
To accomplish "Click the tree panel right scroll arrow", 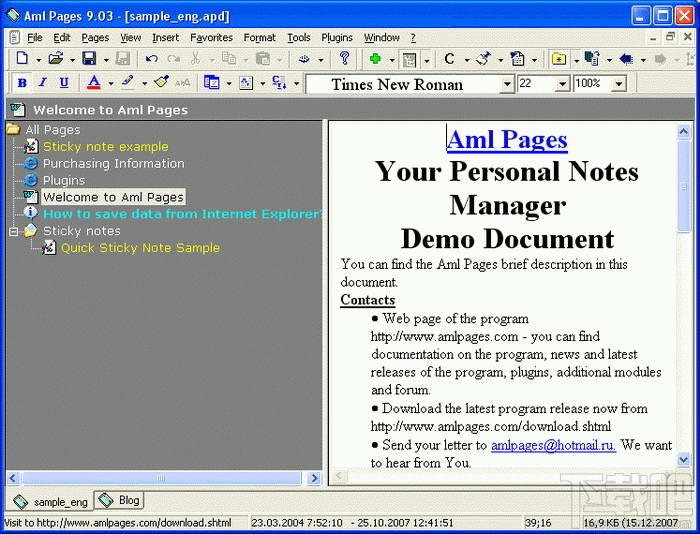I will point(315,478).
